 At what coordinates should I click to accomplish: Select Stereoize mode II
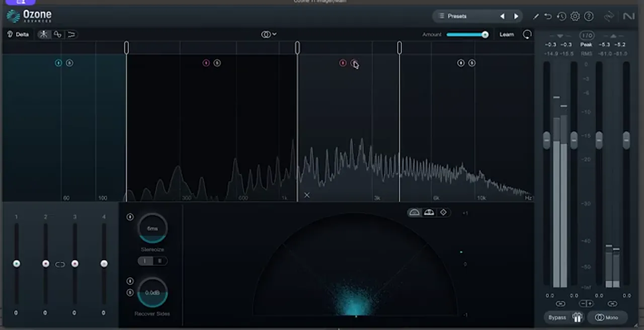160,261
